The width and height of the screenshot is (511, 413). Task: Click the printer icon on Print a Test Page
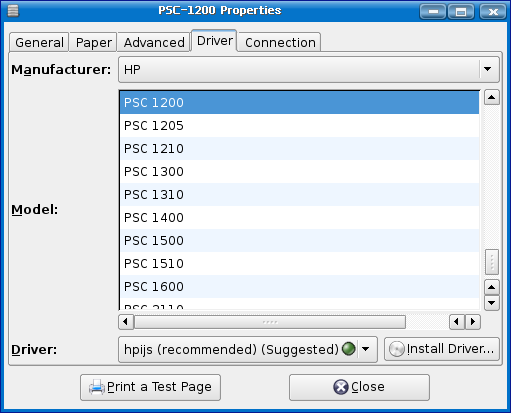(97, 388)
